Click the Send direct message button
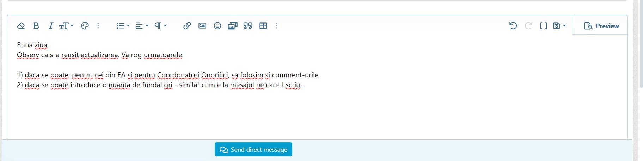 pyautogui.click(x=253, y=149)
